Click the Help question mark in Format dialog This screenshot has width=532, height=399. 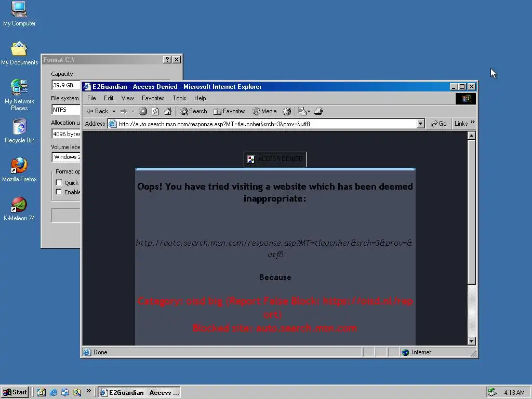[x=167, y=60]
